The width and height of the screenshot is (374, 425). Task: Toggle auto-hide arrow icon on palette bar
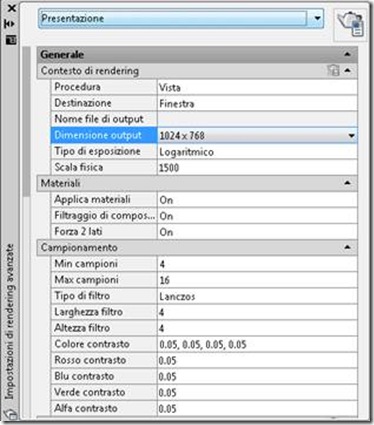coord(10,24)
